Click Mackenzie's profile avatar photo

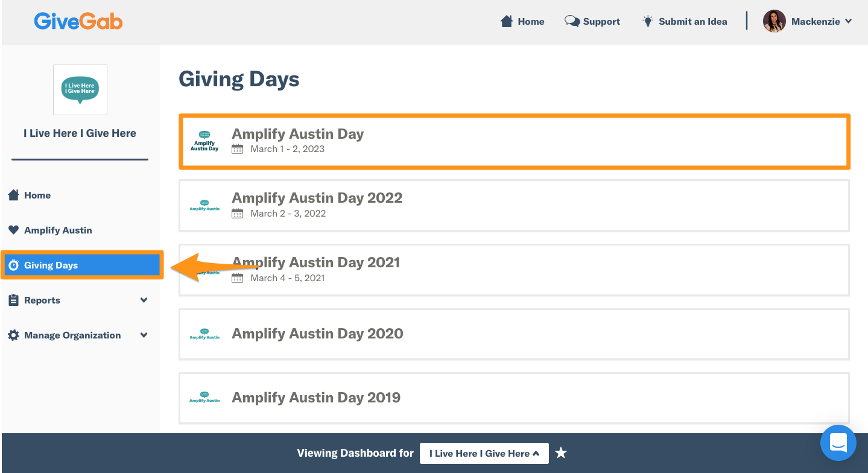click(x=774, y=21)
